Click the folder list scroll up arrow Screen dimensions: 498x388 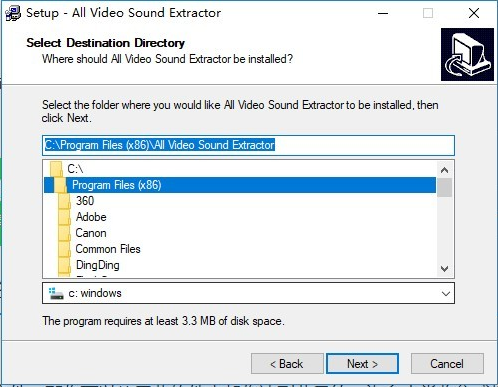pos(444,170)
